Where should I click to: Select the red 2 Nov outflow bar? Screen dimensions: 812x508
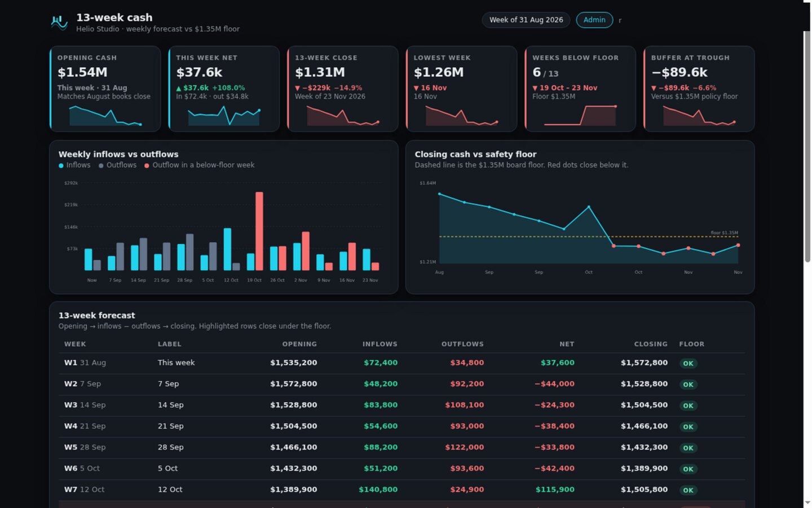[x=306, y=251]
